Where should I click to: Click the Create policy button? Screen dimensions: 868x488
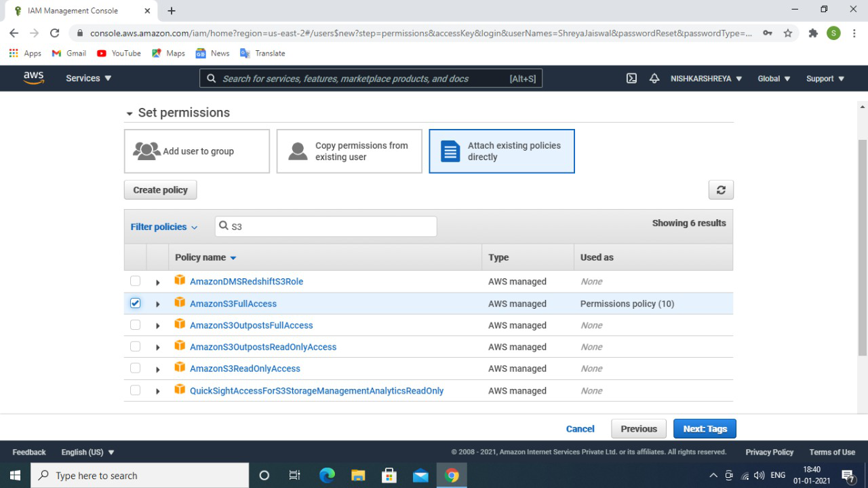click(161, 190)
